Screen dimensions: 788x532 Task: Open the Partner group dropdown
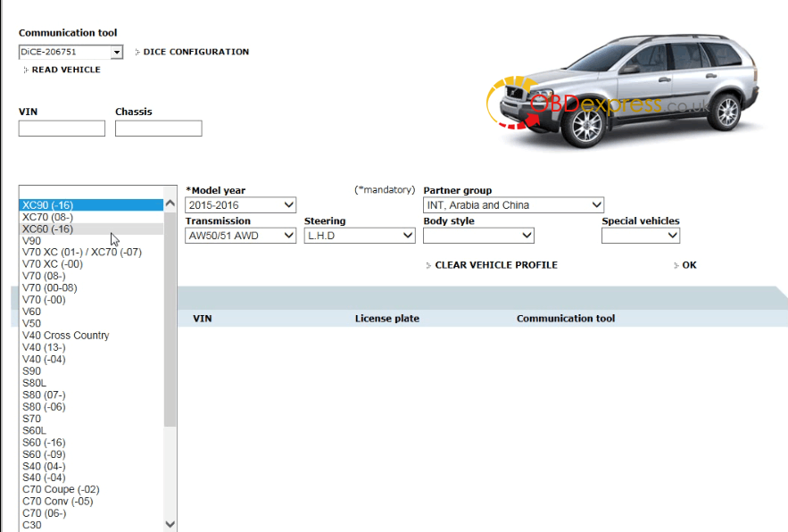(513, 205)
